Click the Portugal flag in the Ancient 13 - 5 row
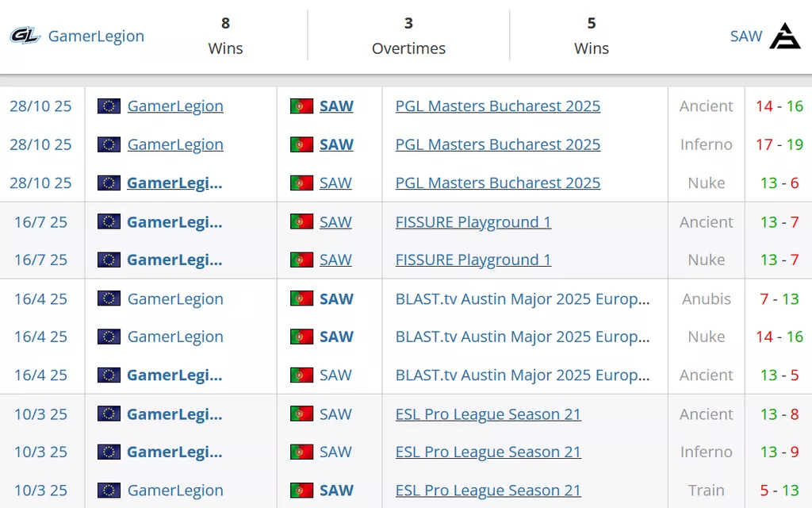This screenshot has width=812, height=508. 301,375
